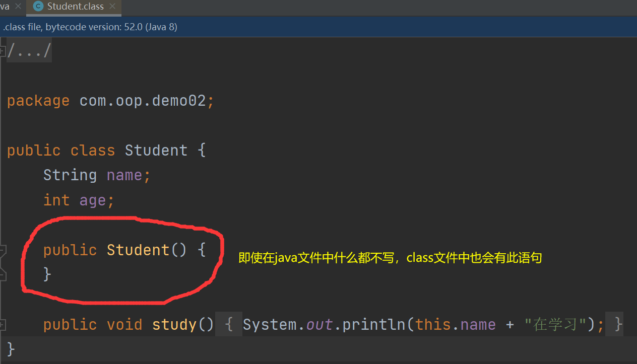Click the int keyword before age
The height and width of the screenshot is (364, 637).
pyautogui.click(x=56, y=200)
